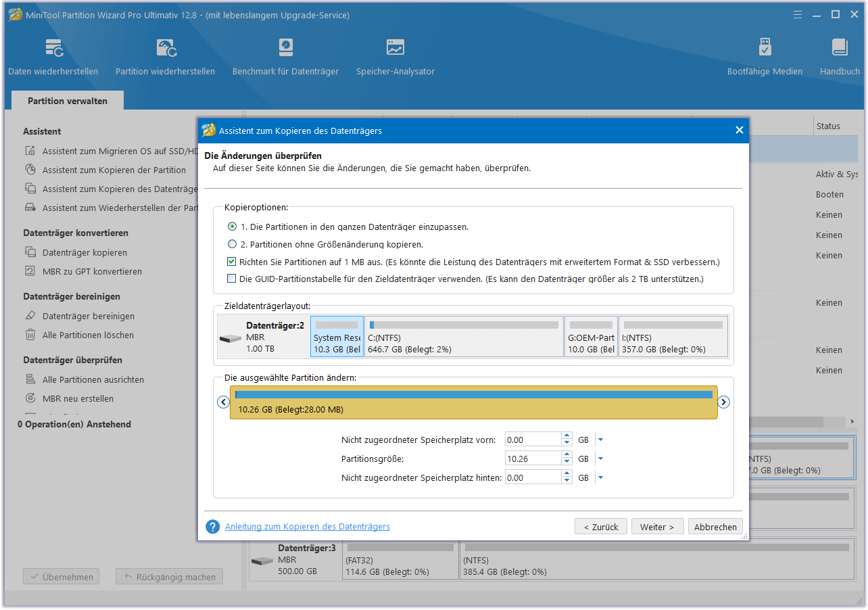Viewport: 868px width, 610px height.
Task: Click Alle Partitionen löschen text
Action: pyautogui.click(x=88, y=335)
